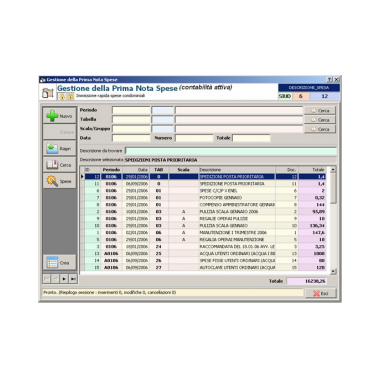
Task: Click the Cerca button on the Scala/Gruppo row
Action: point(320,129)
